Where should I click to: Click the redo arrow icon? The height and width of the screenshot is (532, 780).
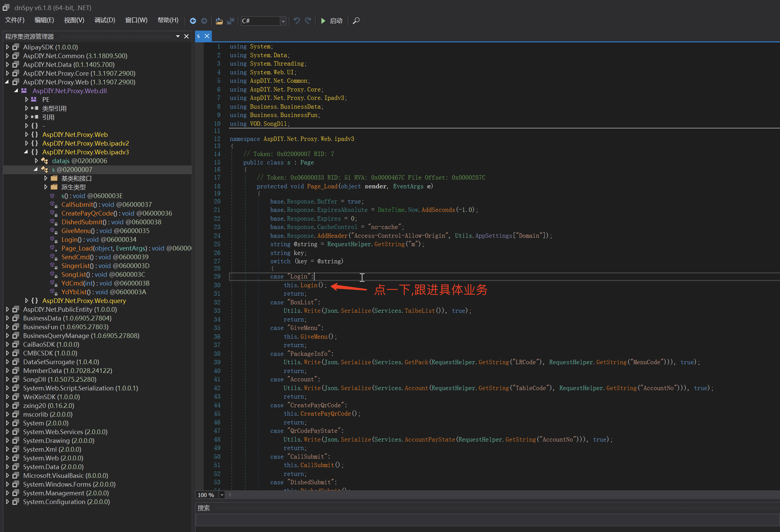click(308, 21)
